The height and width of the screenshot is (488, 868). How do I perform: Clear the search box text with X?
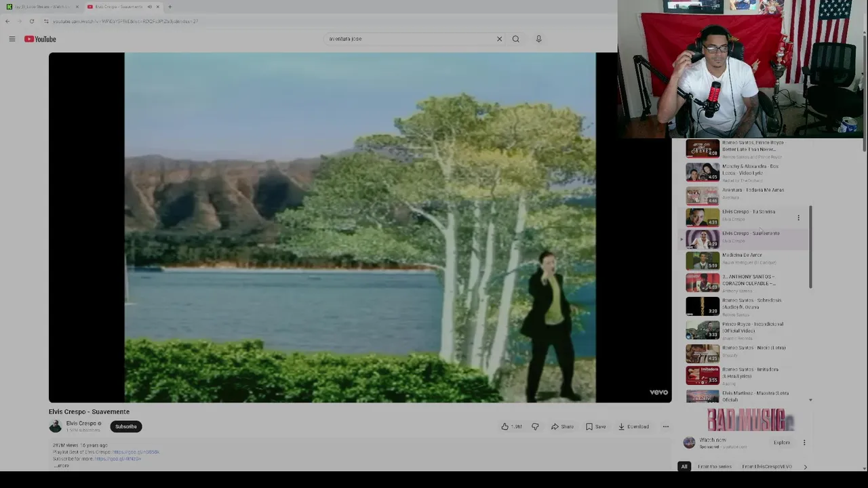(x=499, y=39)
